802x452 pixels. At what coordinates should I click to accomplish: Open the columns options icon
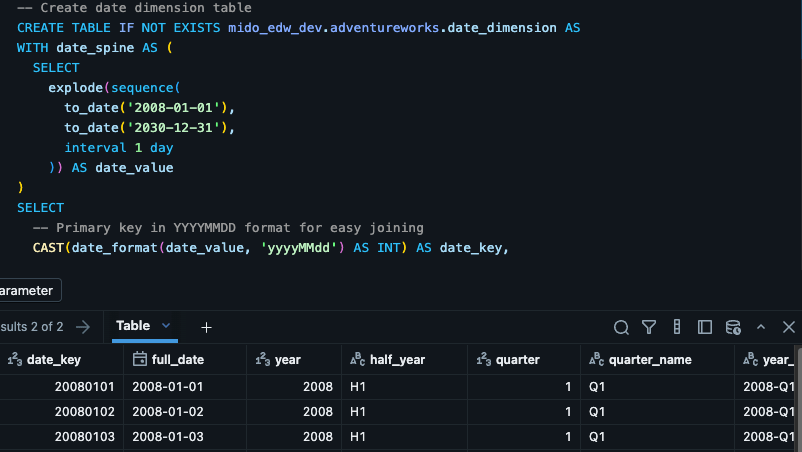click(677, 327)
